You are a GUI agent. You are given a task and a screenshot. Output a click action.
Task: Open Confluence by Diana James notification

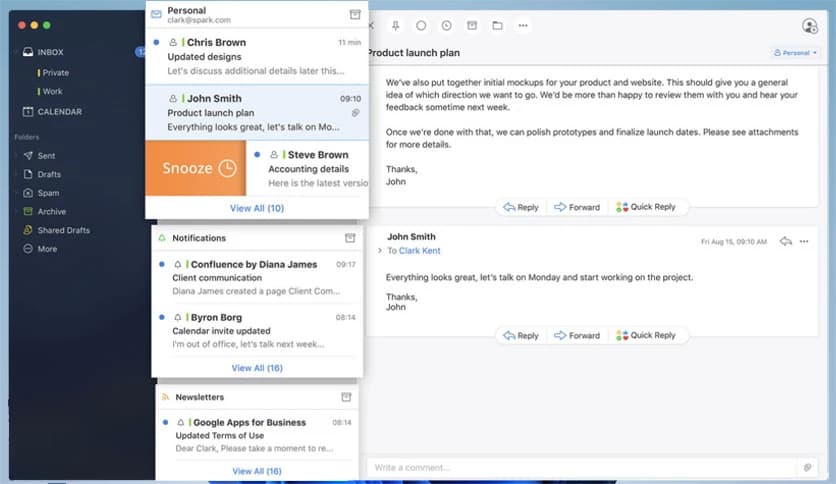click(257, 277)
